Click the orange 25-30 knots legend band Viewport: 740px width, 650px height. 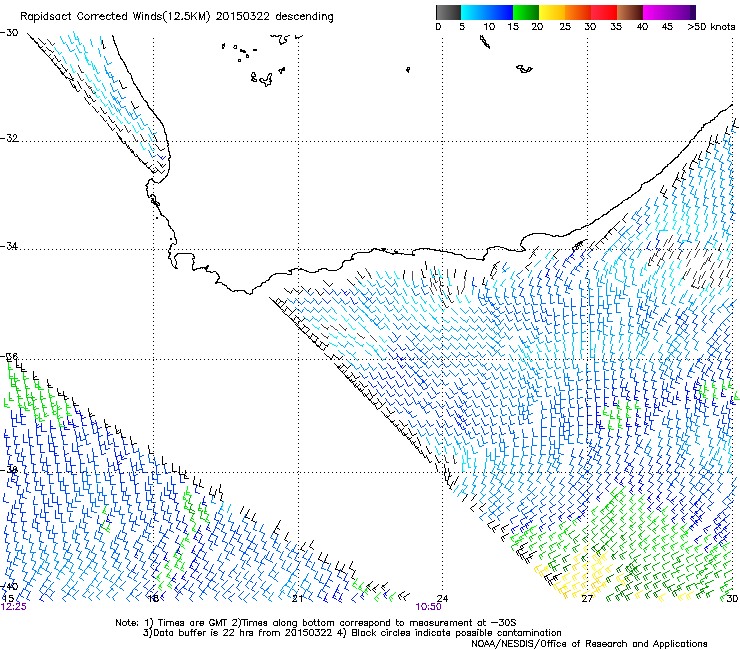pos(578,12)
